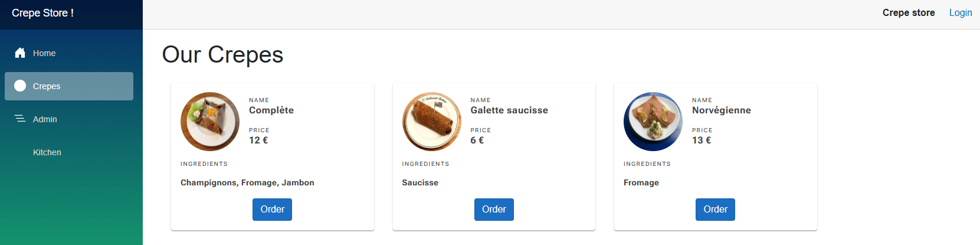Click the Admin list icon
Image resolution: width=980 pixels, height=245 pixels.
[x=20, y=119]
